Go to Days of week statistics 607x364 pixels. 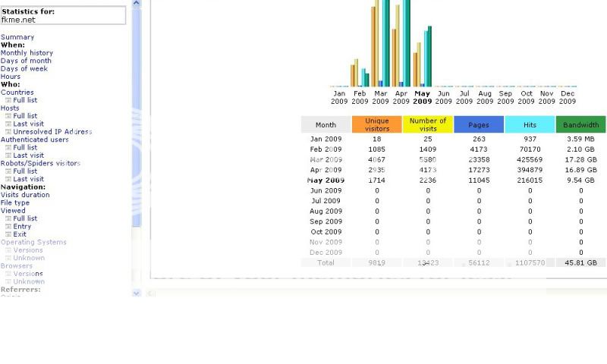[24, 69]
